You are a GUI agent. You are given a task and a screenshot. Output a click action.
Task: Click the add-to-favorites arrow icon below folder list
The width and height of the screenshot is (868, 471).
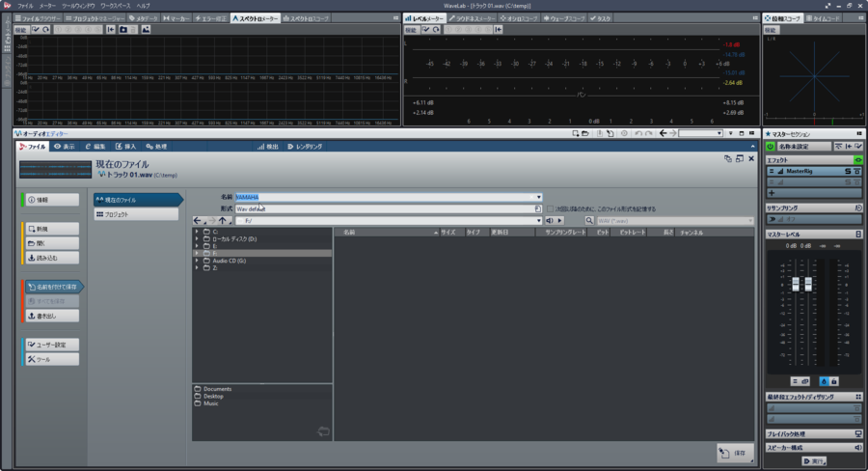pos(323,431)
